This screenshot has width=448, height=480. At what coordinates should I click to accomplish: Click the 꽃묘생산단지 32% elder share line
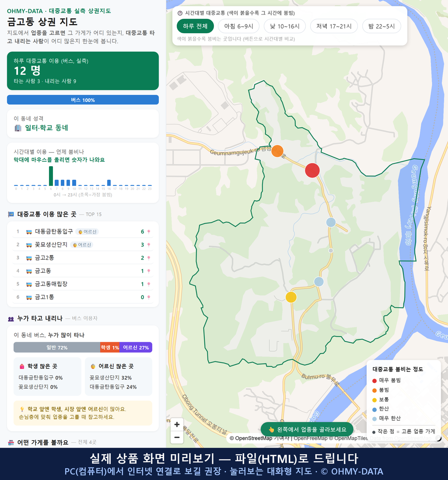[111, 378]
